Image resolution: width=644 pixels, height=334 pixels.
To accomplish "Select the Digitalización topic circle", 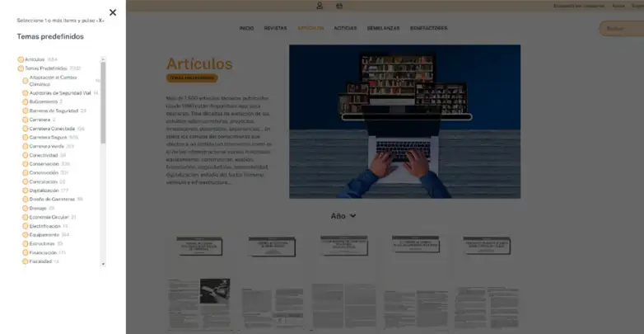I will 26,191.
